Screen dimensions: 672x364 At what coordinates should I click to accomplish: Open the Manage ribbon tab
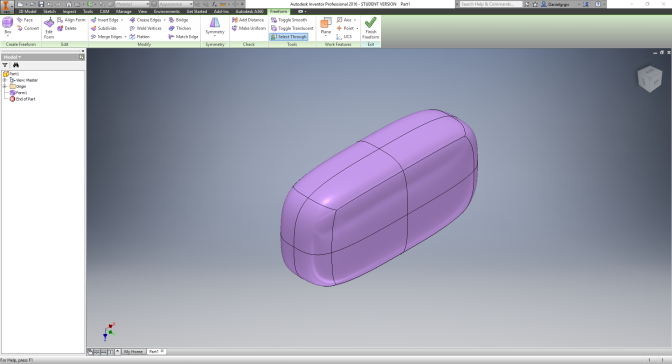(123, 12)
